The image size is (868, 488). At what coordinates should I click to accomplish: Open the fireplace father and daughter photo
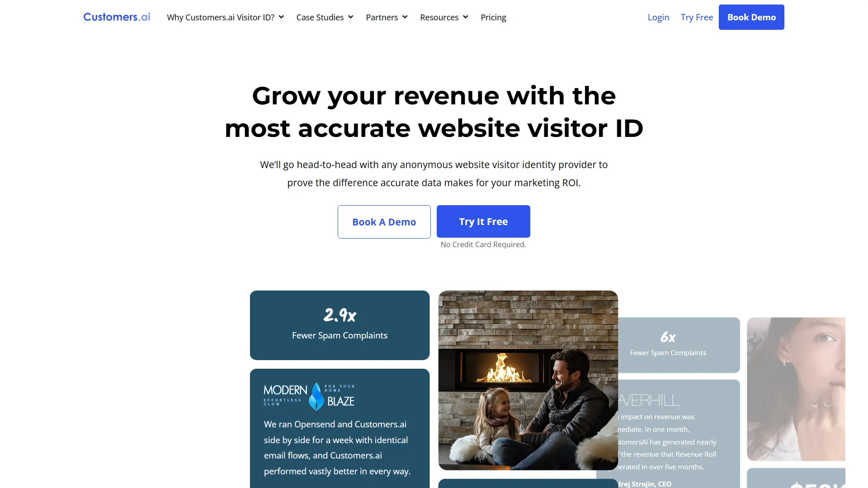tap(528, 380)
